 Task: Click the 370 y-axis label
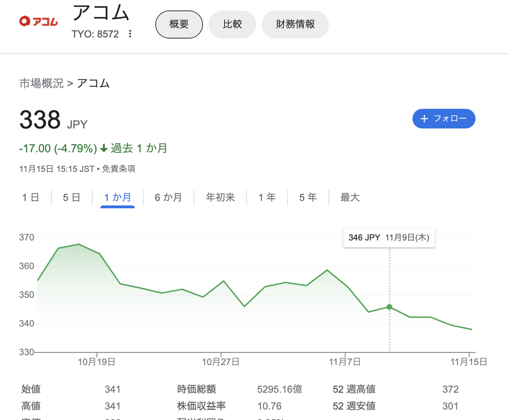[x=27, y=237]
